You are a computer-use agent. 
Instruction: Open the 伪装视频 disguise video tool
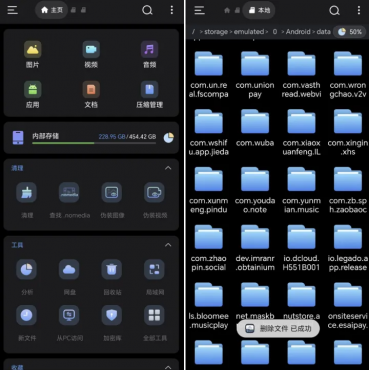tap(155, 200)
